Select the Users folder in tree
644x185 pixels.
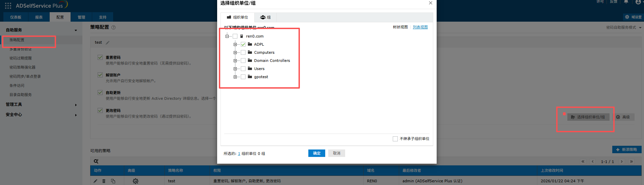259,69
